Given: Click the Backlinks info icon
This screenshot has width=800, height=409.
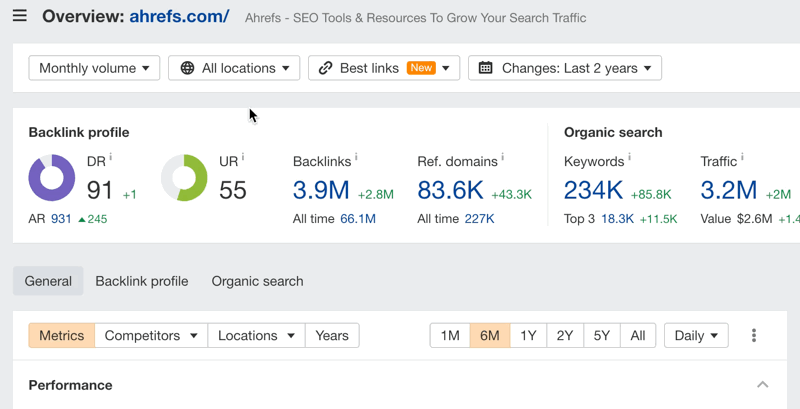Looking at the screenshot, I should (356, 157).
